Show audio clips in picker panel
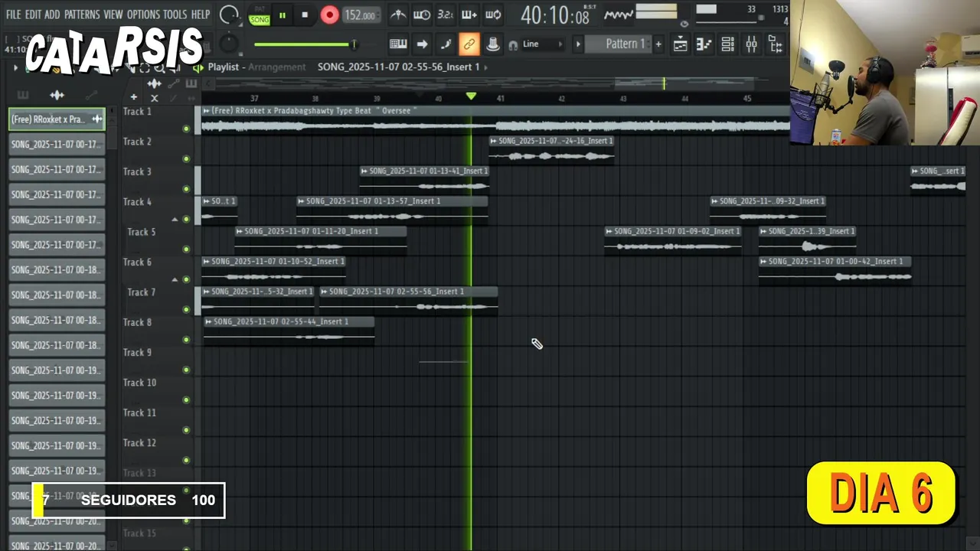Viewport: 980px width, 551px height. 57,95
